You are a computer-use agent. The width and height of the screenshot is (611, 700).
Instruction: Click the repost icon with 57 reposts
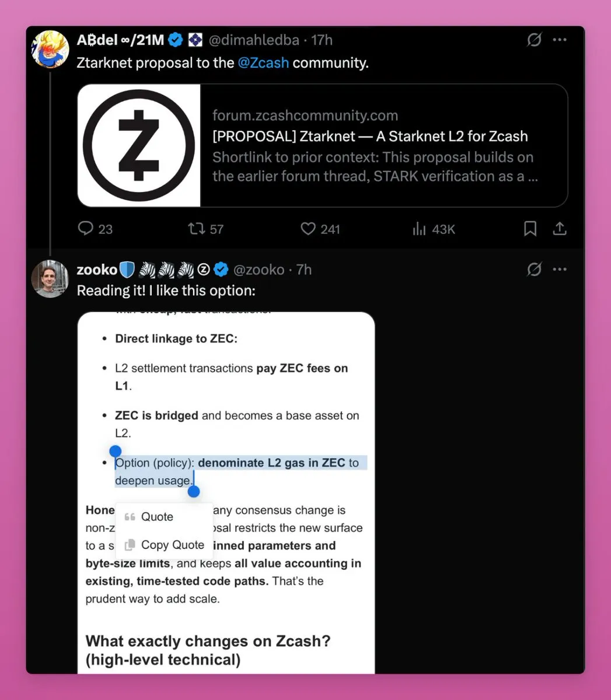[196, 229]
